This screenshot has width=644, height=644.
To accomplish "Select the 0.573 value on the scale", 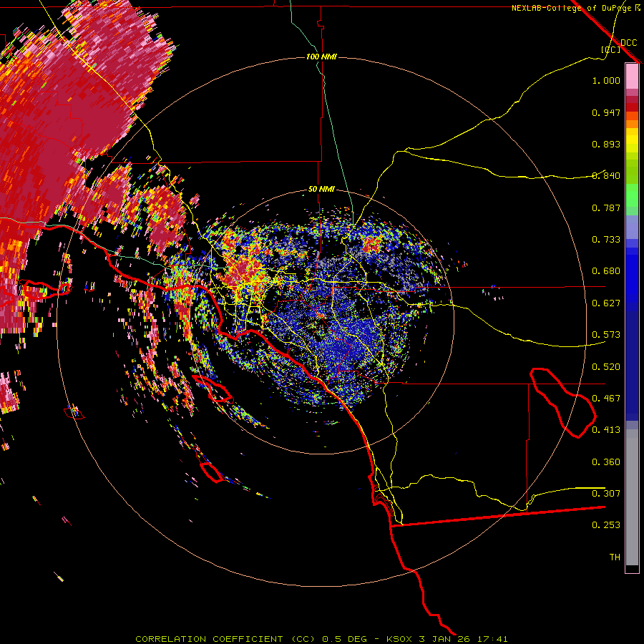I will [x=606, y=335].
